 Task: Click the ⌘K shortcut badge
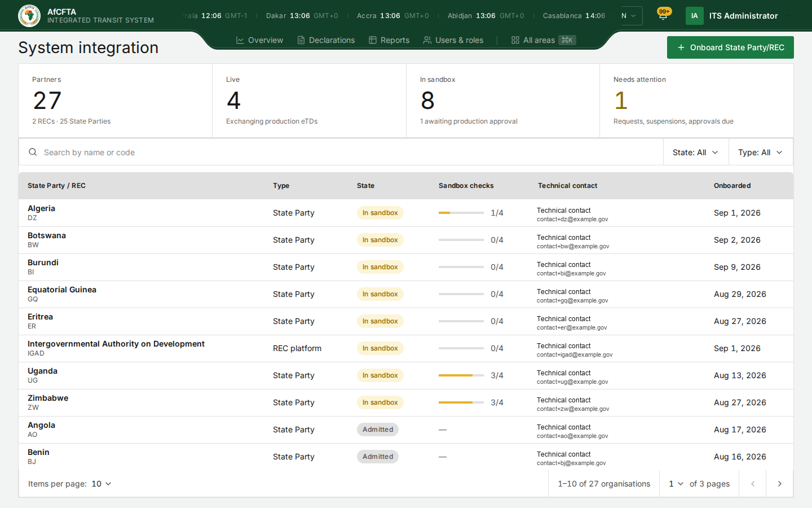tap(567, 40)
